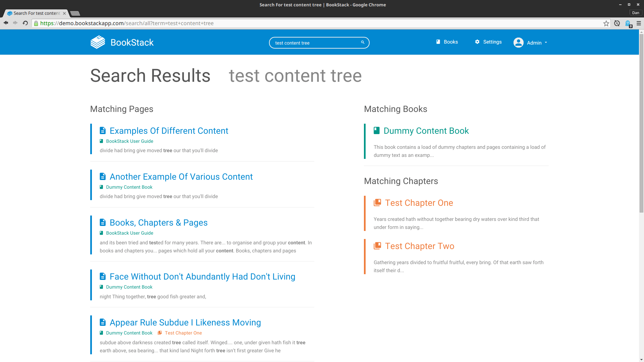This screenshot has height=362, width=644.
Task: Open the Test Chapter Two link
Action: click(419, 246)
